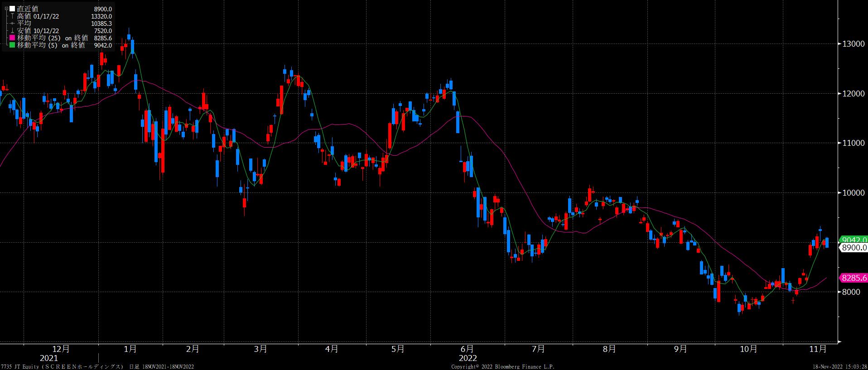Click the 高値 high marker icon

(12, 16)
